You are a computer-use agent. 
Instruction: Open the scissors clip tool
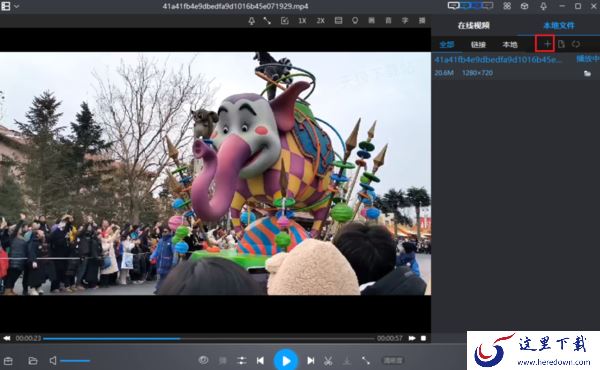pos(328,360)
